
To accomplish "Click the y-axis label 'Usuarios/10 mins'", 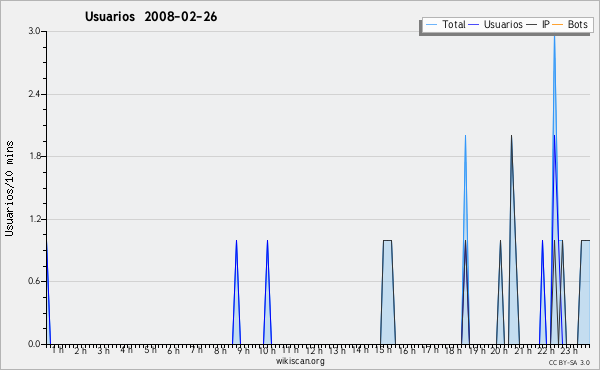I will coord(9,188).
